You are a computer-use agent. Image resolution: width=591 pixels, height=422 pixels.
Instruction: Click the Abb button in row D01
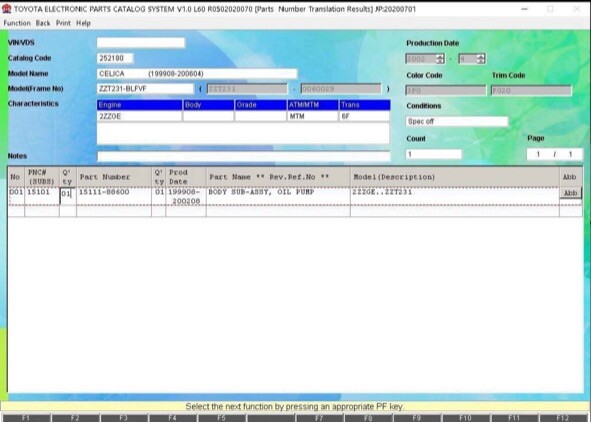tap(570, 193)
